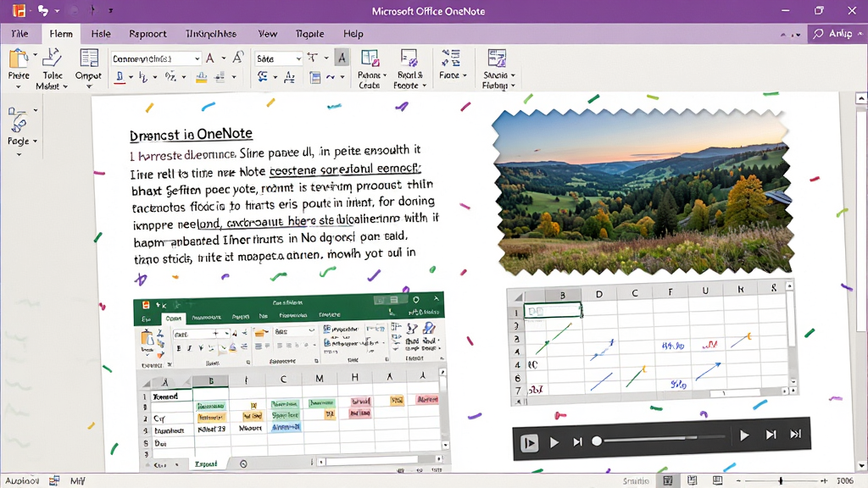Switch to the first status bar view button
The width and height of the screenshot is (868, 488).
coord(668,480)
